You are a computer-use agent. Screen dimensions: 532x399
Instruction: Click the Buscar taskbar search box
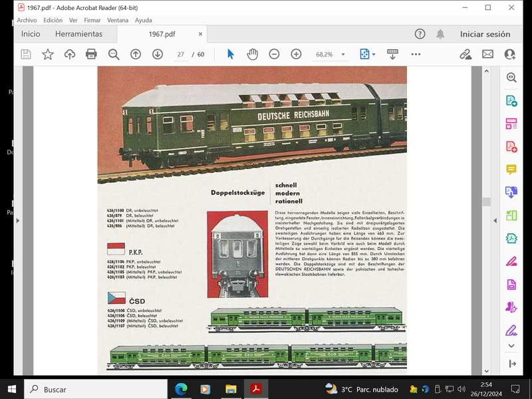click(96, 389)
